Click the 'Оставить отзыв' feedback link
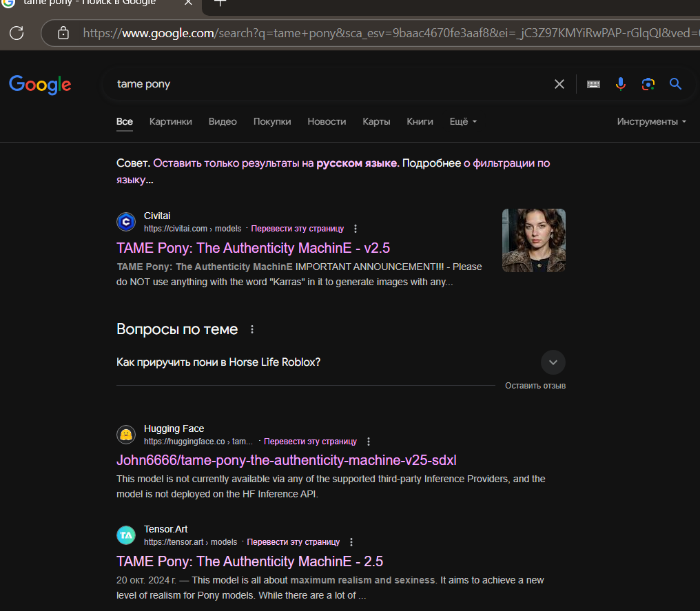 coord(535,386)
